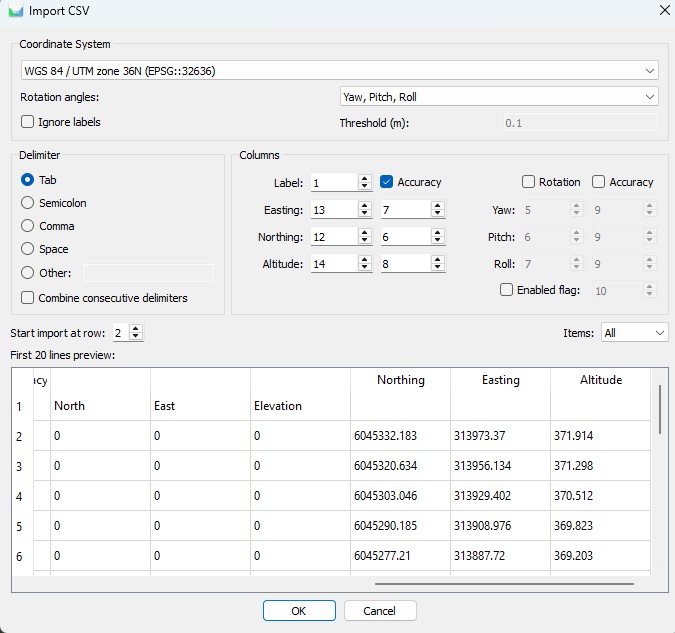Check the Enabled flag checkbox
The image size is (675, 633).
tap(506, 289)
